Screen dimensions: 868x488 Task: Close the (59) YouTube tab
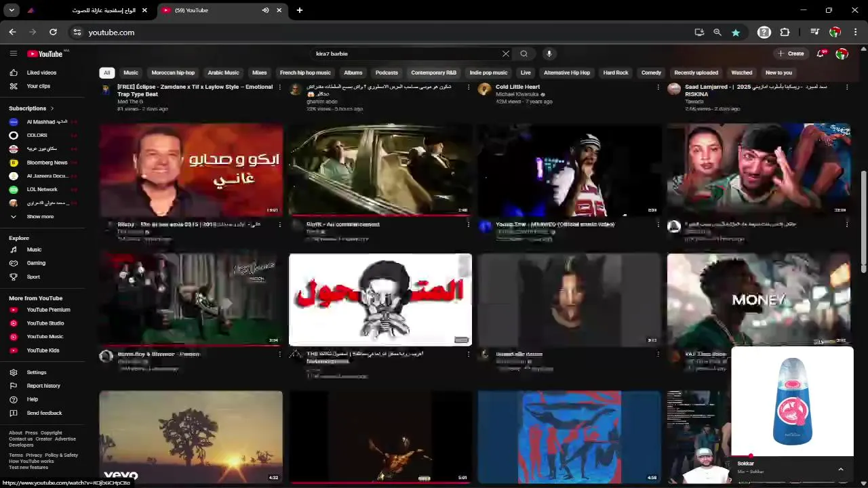pos(279,10)
